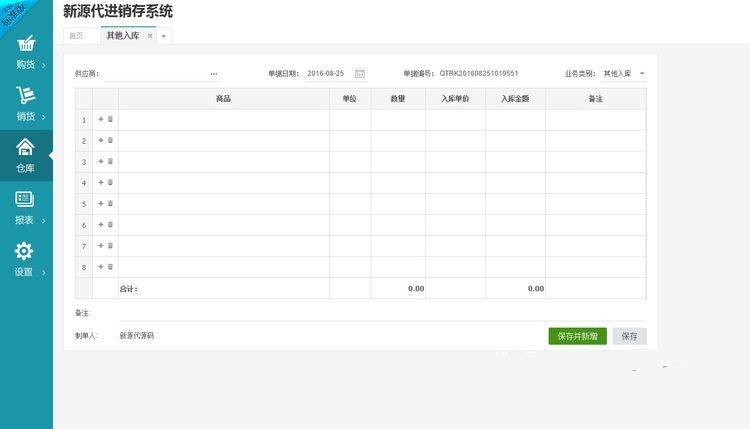Add a row after row 7
Screen dimensions: 750x429
coord(101,245)
